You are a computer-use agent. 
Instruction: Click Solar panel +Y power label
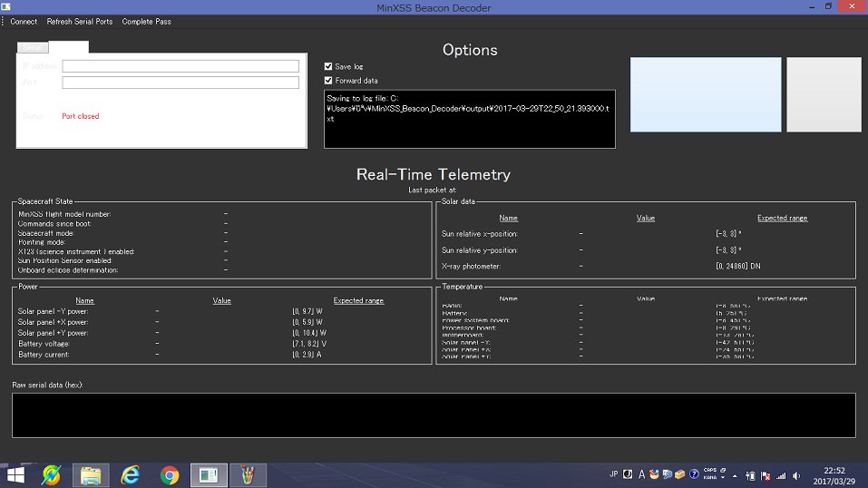click(53, 333)
